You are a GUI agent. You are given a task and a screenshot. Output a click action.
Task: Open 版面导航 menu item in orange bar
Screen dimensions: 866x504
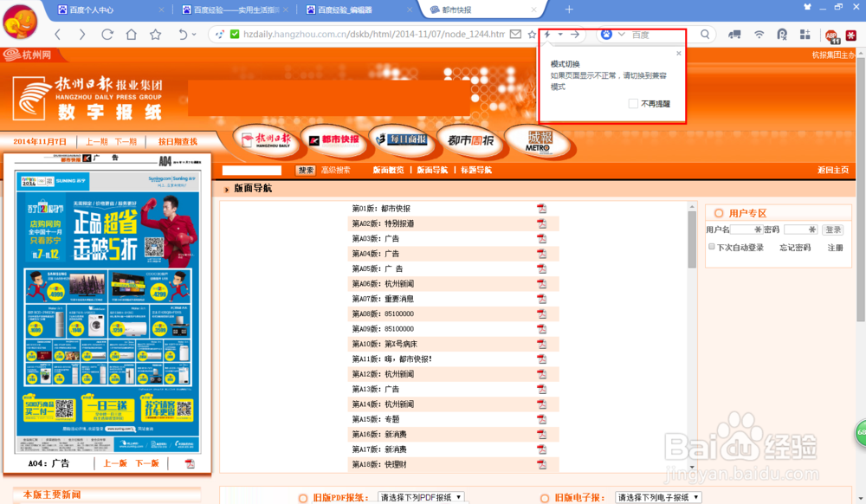(x=432, y=170)
